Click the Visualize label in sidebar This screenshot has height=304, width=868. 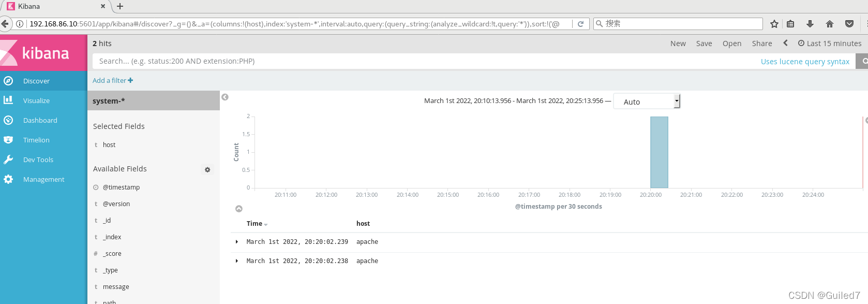(x=37, y=100)
